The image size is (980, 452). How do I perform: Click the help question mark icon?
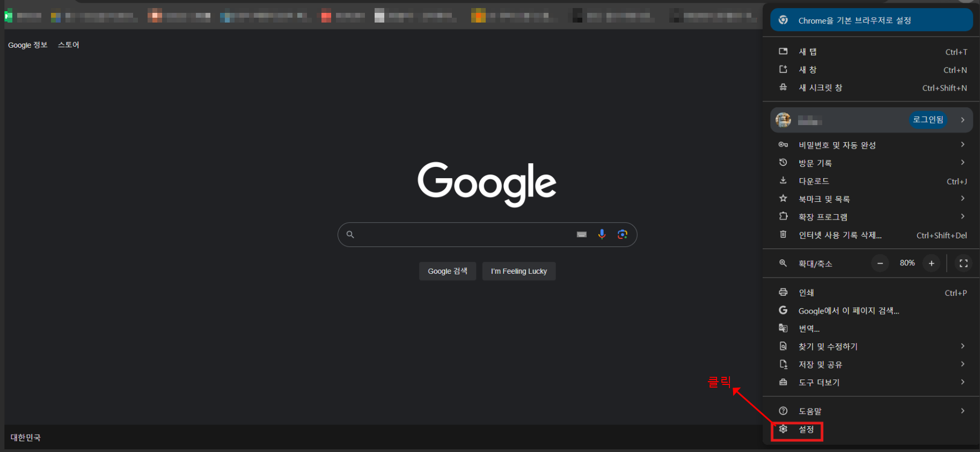tap(783, 411)
